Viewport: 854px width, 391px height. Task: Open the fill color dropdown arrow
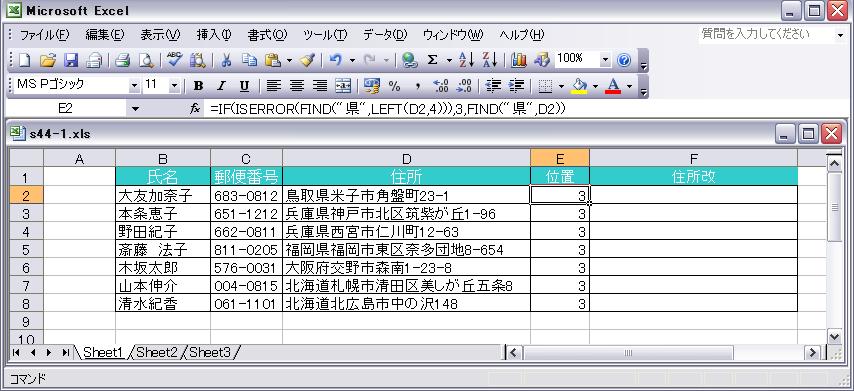pyautogui.click(x=595, y=86)
